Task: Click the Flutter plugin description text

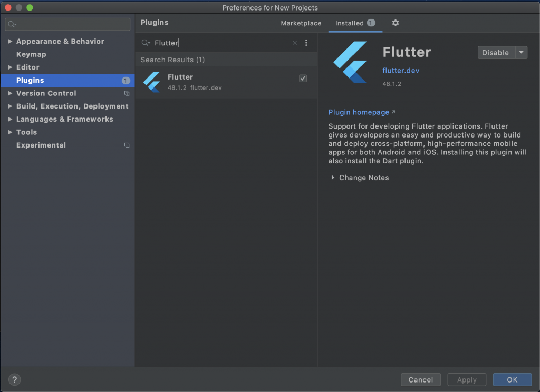Action: (427, 143)
